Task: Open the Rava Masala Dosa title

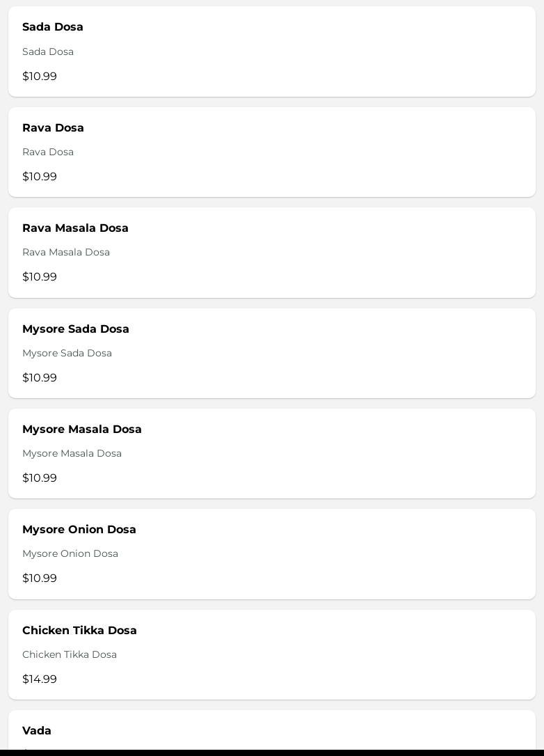Action: [75, 228]
